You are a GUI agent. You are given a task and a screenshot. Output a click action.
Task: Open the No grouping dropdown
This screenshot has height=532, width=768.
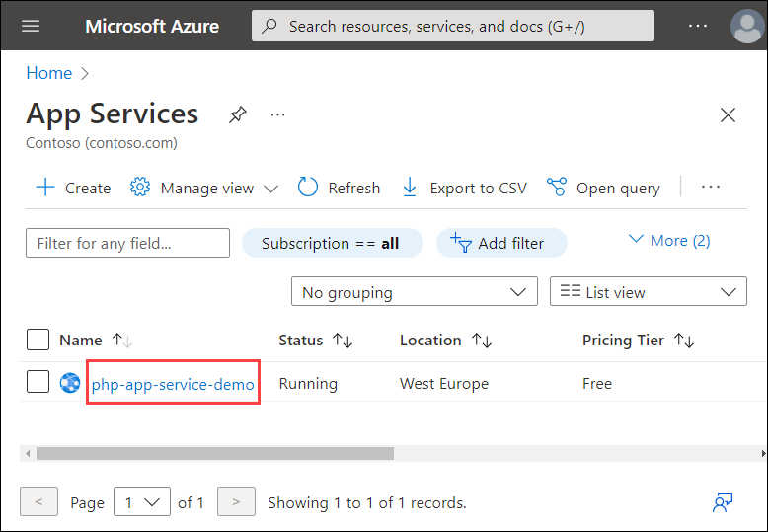[x=414, y=292]
